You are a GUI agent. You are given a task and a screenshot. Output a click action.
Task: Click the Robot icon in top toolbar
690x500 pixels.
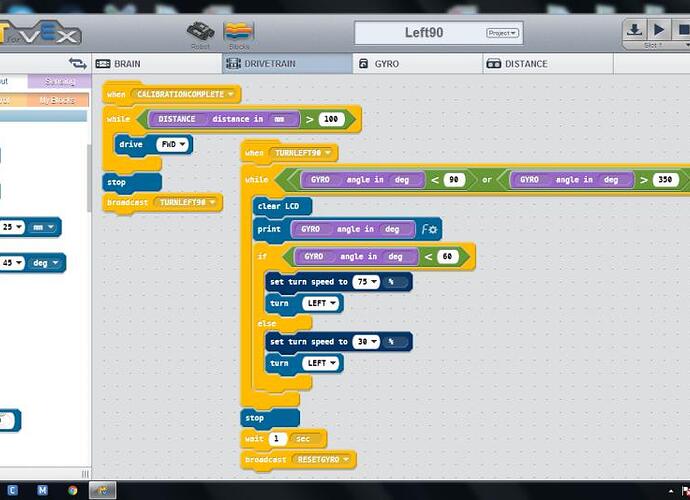pyautogui.click(x=201, y=32)
